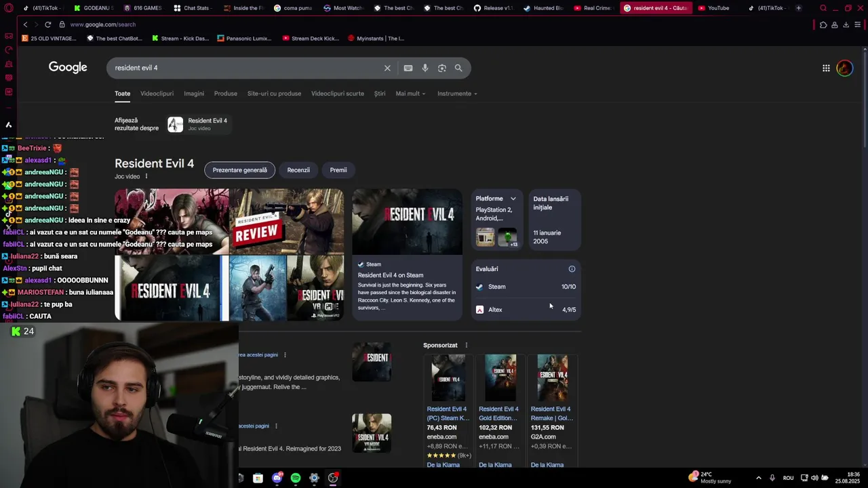Open the weather widget on taskbar
Screen dimensions: 868x488
pyautogui.click(x=709, y=477)
